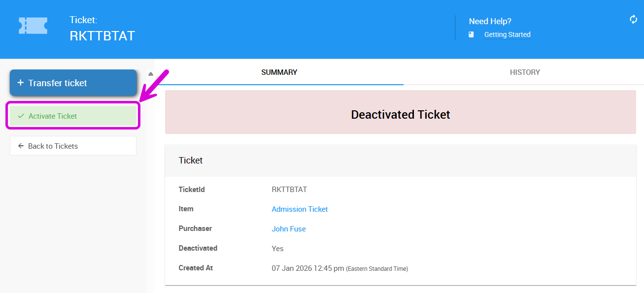Click the ticket stub icon in the header
Screen dimensions: 644x293
click(33, 26)
